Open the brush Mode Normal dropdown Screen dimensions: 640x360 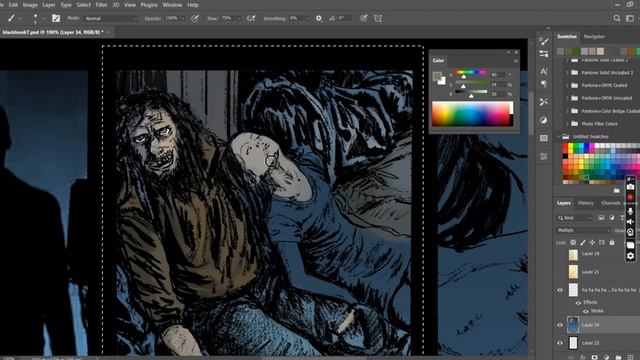click(x=111, y=18)
